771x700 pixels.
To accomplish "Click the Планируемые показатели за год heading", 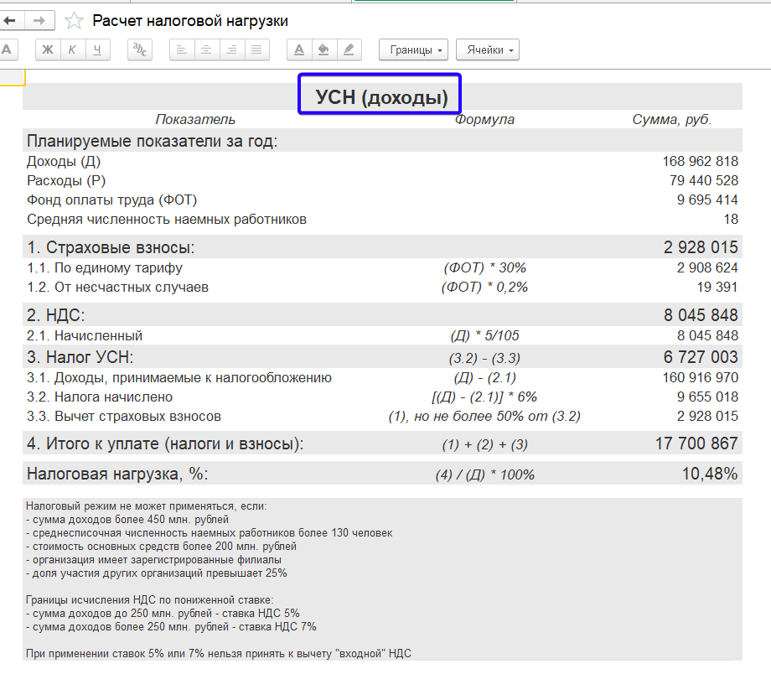I will (x=152, y=141).
